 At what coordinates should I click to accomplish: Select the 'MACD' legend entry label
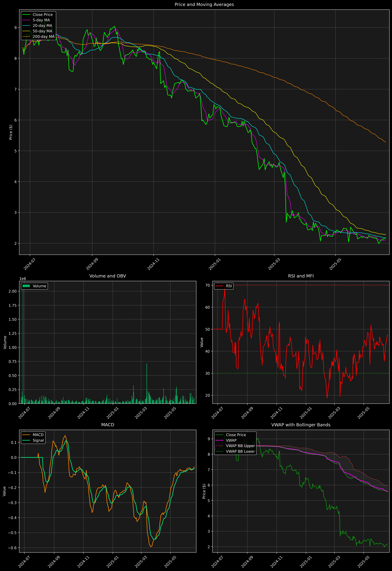click(38, 435)
